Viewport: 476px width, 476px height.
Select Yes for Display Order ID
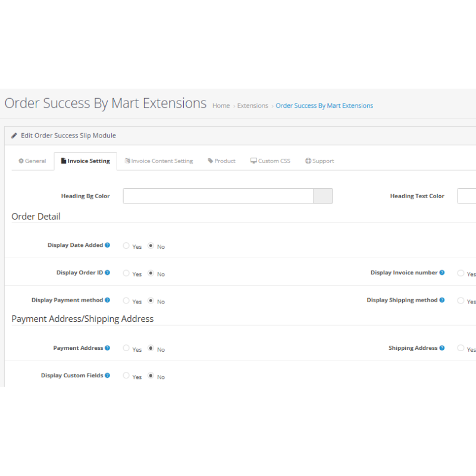(126, 273)
